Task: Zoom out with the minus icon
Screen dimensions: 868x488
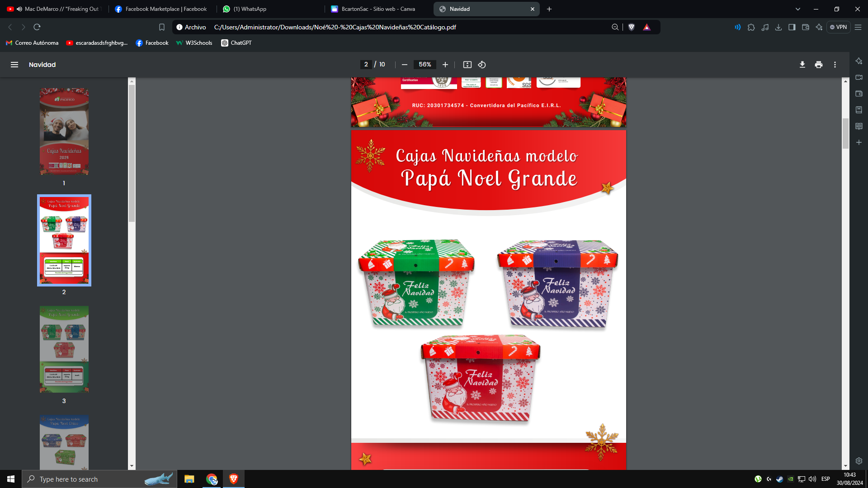Action: 405,65
